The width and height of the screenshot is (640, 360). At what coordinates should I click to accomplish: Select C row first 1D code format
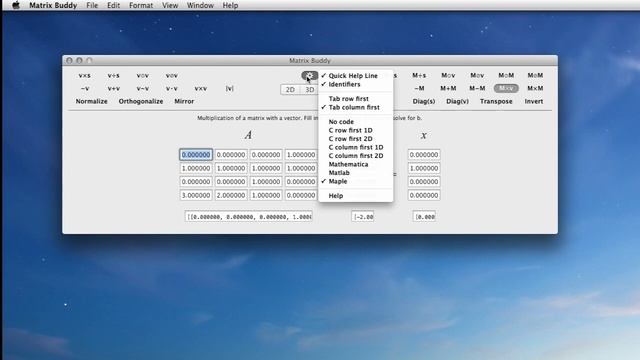[356, 130]
